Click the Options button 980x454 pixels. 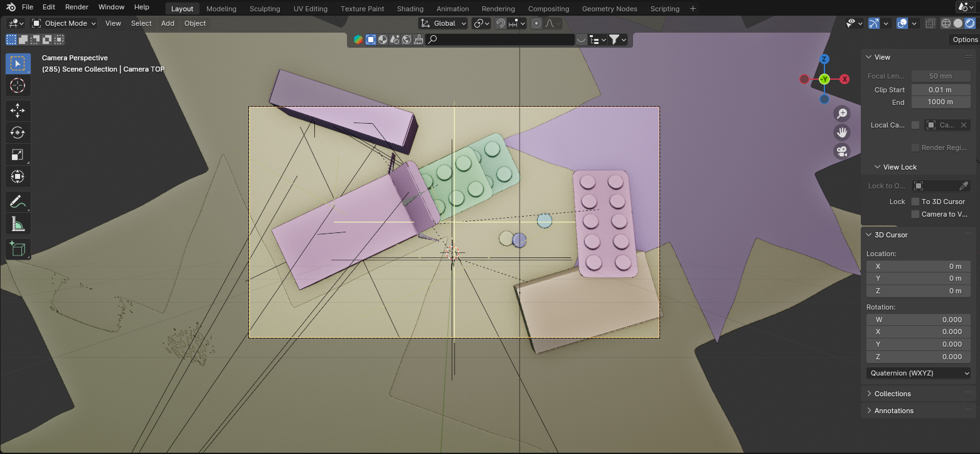(964, 39)
